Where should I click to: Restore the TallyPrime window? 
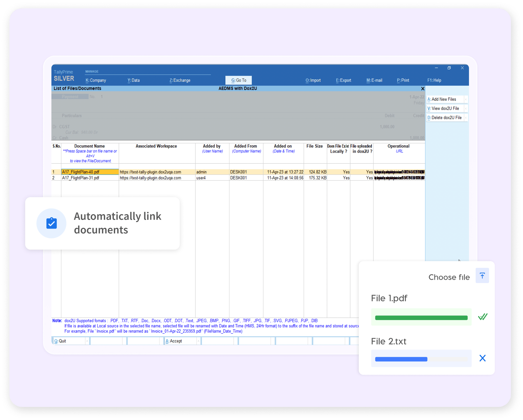449,68
